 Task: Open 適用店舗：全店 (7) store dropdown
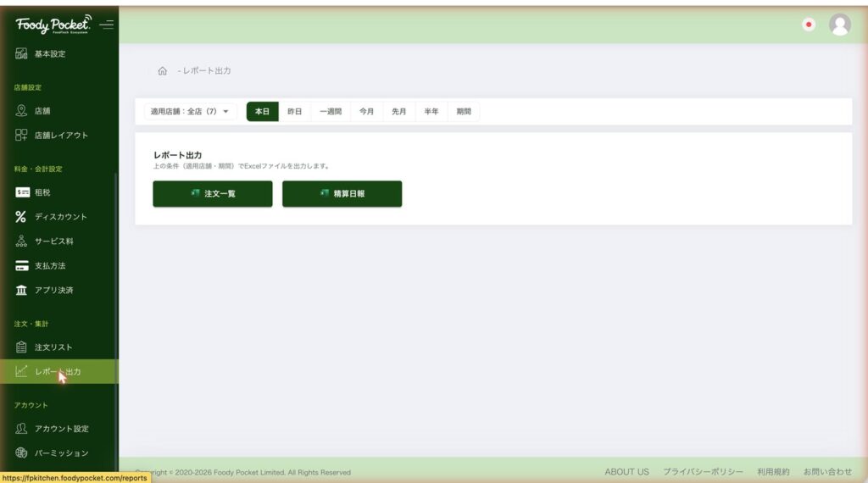pos(190,111)
